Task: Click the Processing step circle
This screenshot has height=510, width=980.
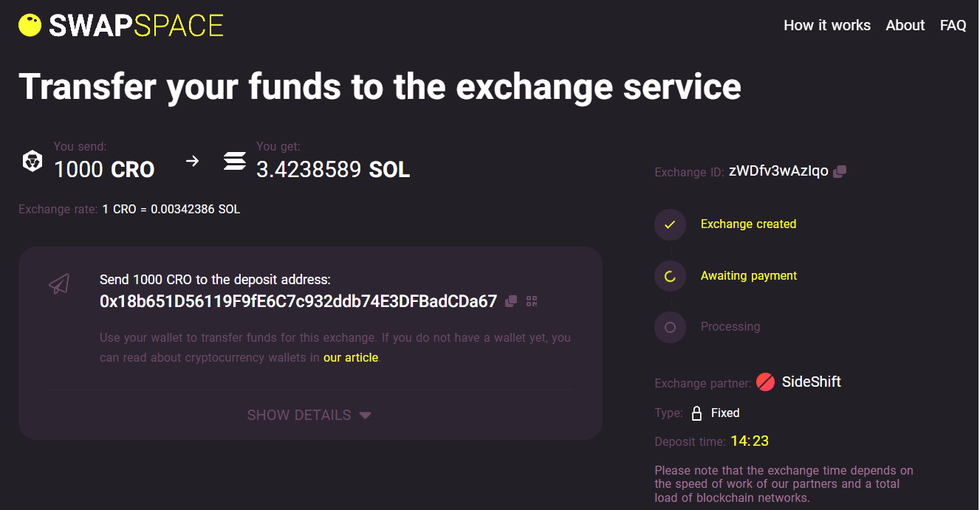Action: [670, 327]
